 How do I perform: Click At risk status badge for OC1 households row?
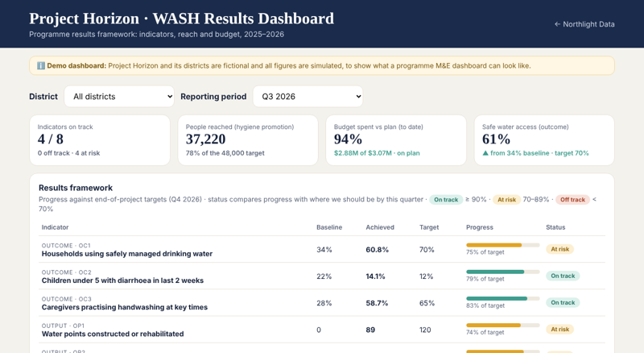click(x=559, y=249)
